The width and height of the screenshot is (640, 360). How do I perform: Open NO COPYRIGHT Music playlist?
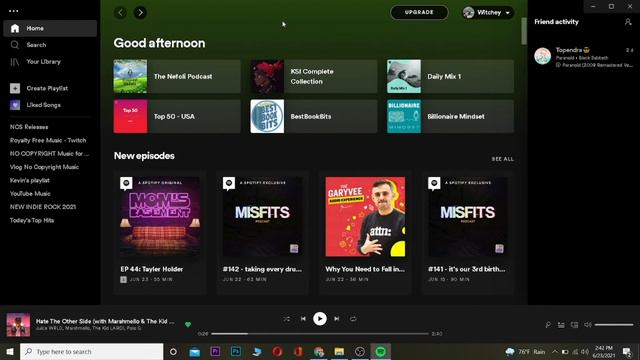[x=49, y=153]
